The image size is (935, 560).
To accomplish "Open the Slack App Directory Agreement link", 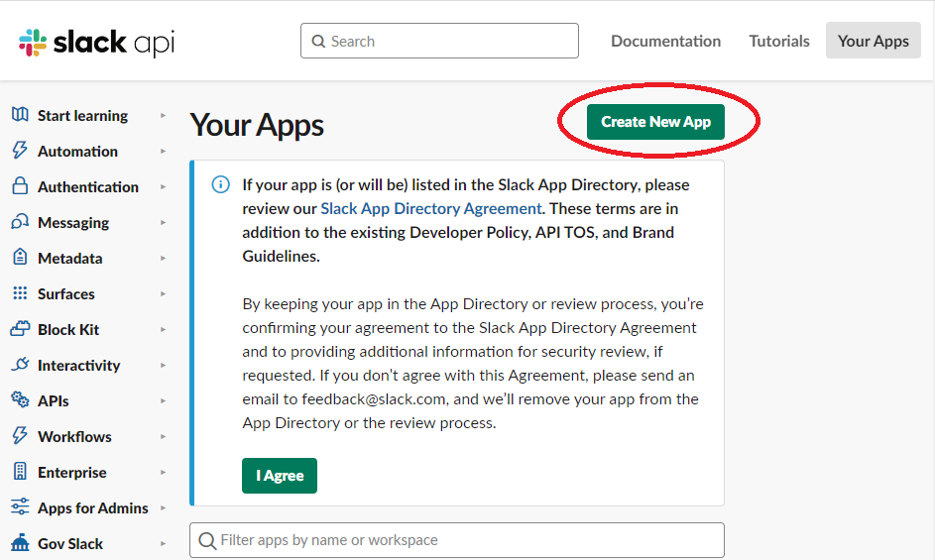I will (431, 208).
